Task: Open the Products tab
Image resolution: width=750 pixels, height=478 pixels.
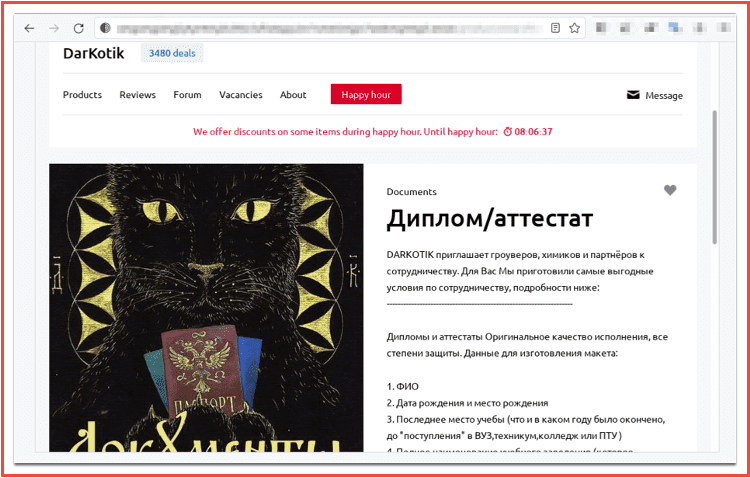Action: coord(82,95)
